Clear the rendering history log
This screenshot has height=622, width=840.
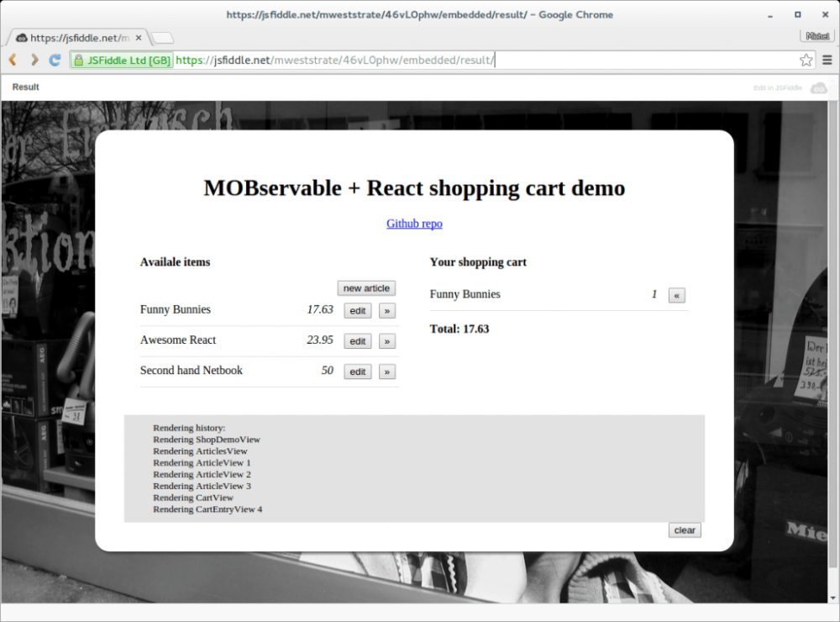pos(685,530)
